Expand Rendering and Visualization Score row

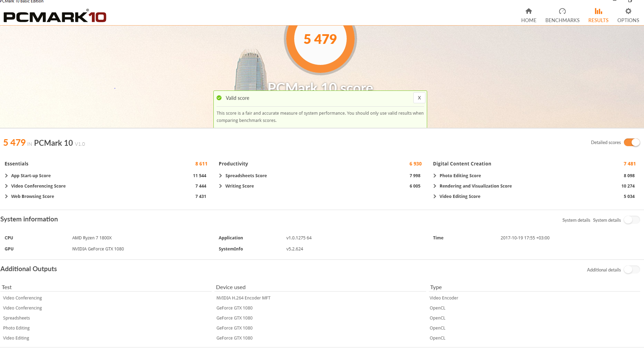coord(435,186)
